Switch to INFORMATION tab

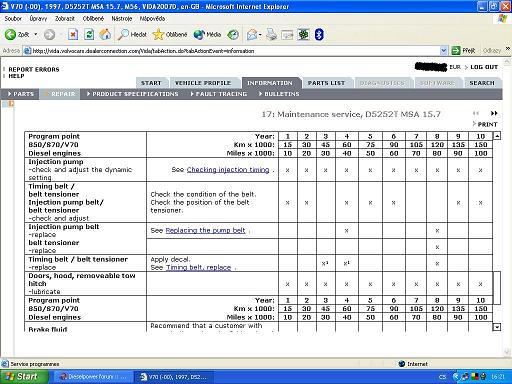[270, 83]
